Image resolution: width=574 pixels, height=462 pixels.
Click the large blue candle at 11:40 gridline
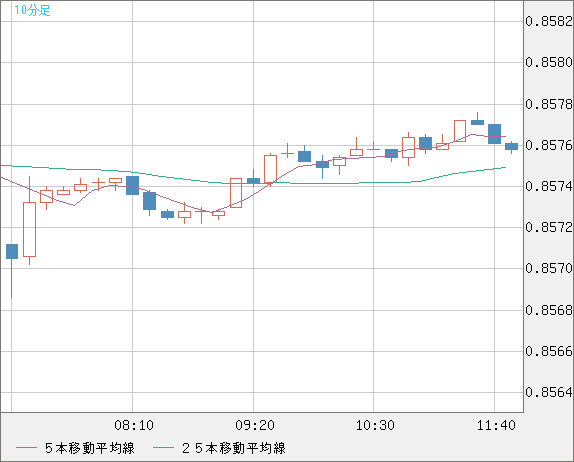(x=495, y=134)
